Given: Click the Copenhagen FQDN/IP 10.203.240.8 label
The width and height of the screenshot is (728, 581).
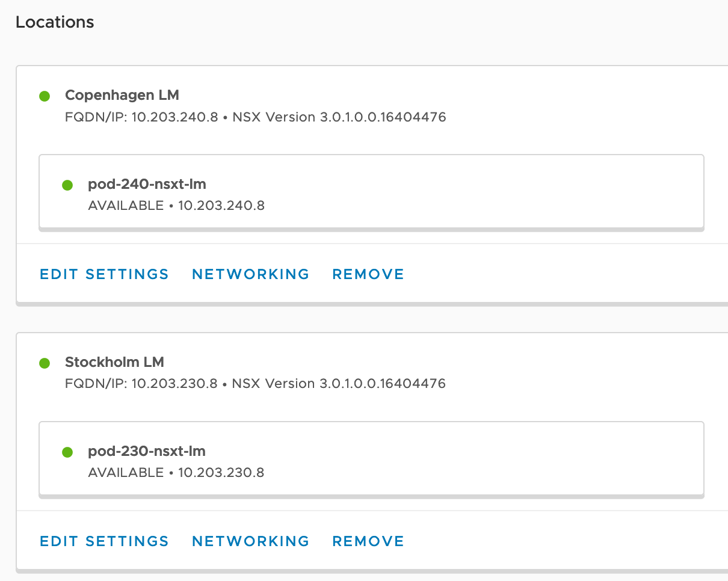Looking at the screenshot, I should (x=141, y=117).
